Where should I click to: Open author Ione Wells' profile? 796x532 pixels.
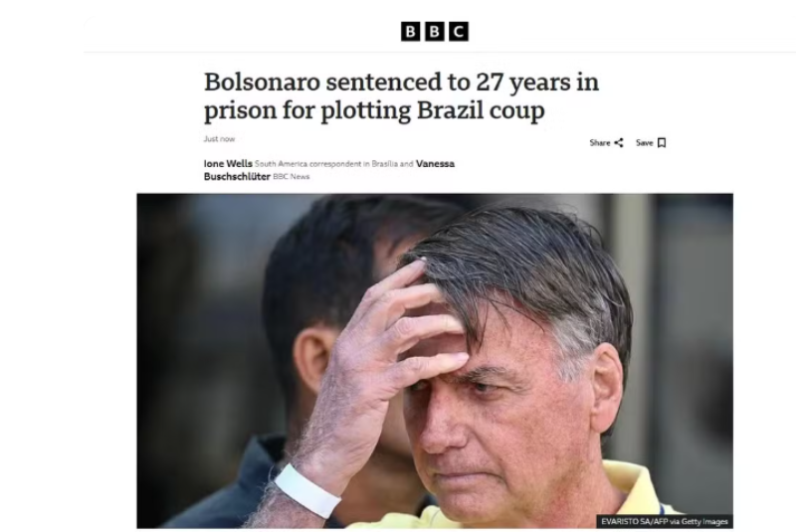228,164
